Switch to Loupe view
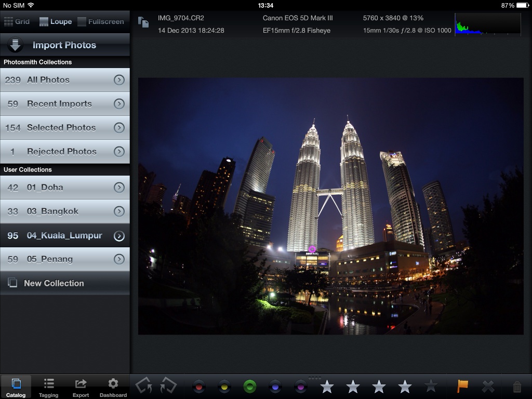Image resolution: width=532 pixels, height=399 pixels. 56,22
